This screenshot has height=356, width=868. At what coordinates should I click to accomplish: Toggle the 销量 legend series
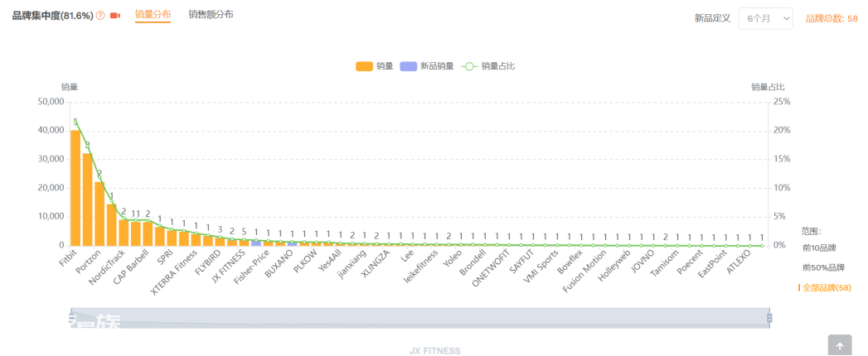click(374, 66)
